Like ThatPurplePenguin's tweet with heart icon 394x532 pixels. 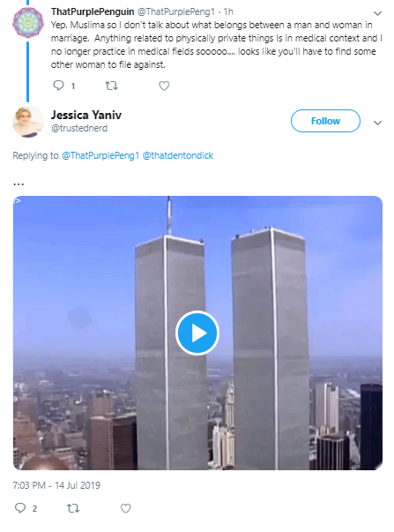click(x=164, y=86)
